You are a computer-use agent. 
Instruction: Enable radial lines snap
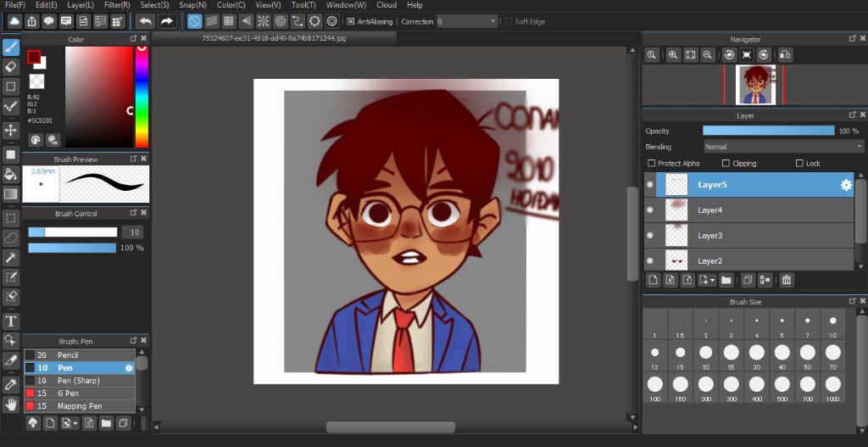coord(264,21)
